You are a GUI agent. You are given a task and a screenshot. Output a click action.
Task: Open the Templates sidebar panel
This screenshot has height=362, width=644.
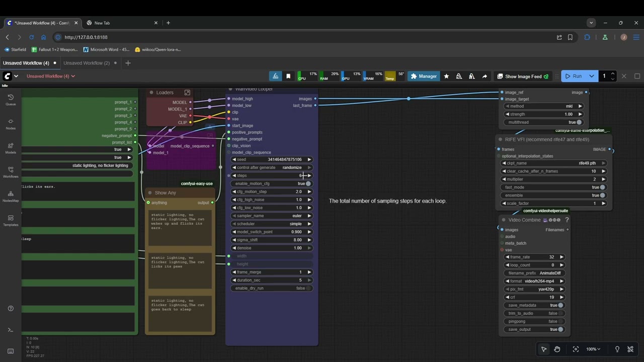(11, 220)
